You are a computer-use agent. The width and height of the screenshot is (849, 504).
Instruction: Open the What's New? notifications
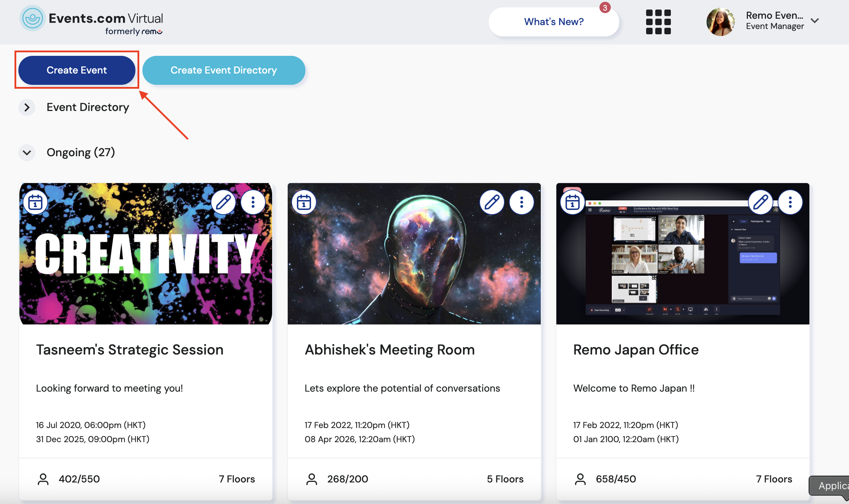pyautogui.click(x=554, y=22)
